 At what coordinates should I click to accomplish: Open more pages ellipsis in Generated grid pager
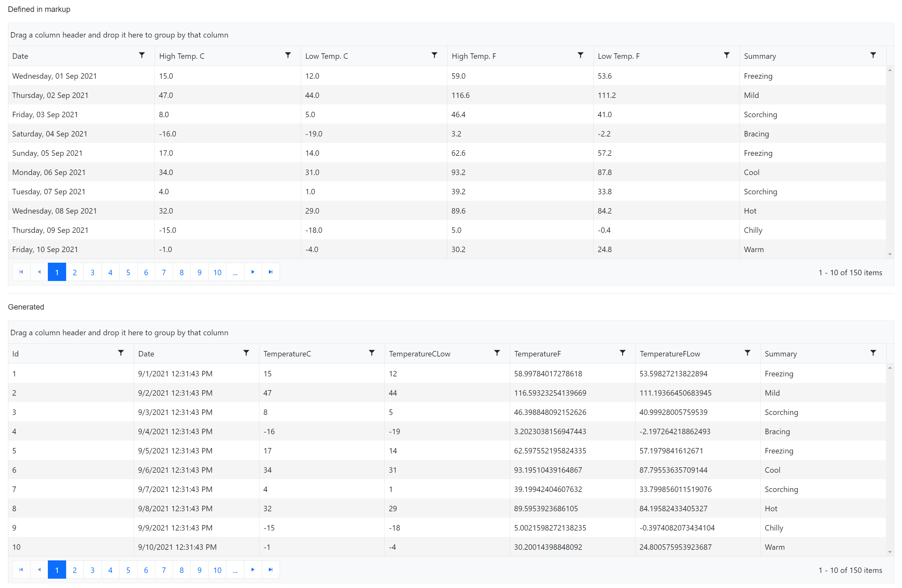pos(235,570)
